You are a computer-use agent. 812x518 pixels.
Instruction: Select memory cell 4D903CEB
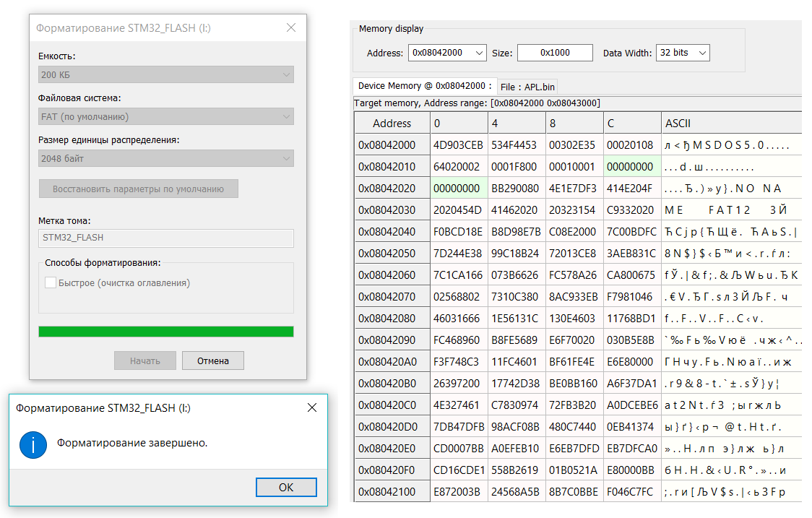(x=459, y=145)
